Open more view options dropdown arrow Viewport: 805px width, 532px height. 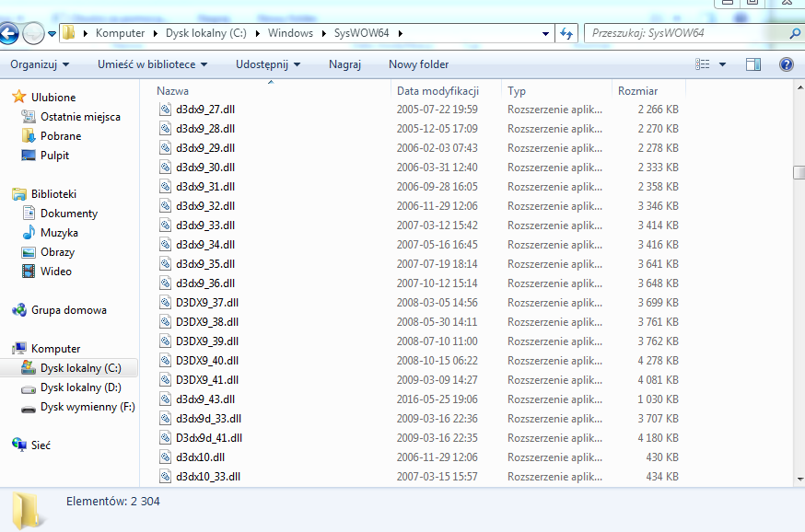click(722, 64)
